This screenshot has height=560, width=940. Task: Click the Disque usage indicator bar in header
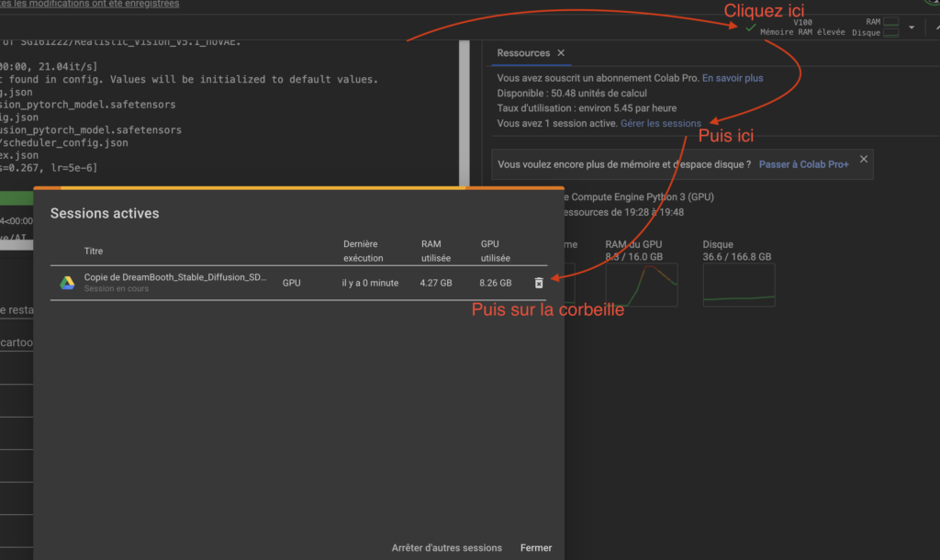pyautogui.click(x=891, y=32)
